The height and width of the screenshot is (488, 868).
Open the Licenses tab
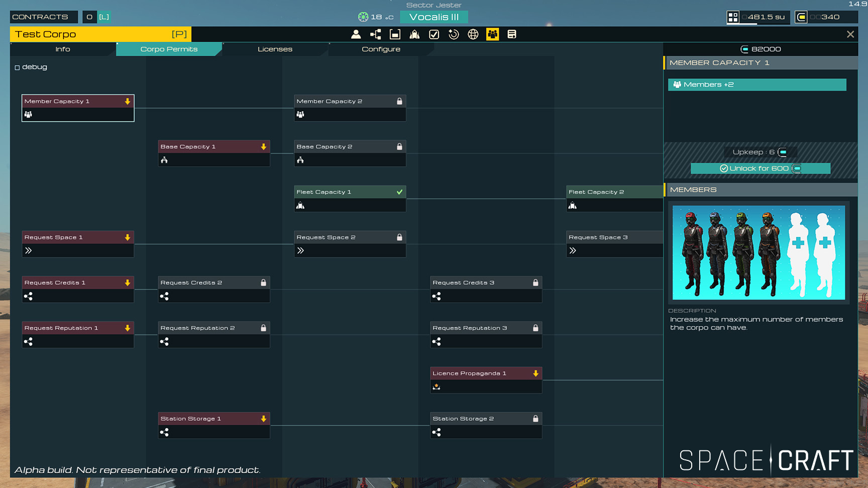click(275, 49)
